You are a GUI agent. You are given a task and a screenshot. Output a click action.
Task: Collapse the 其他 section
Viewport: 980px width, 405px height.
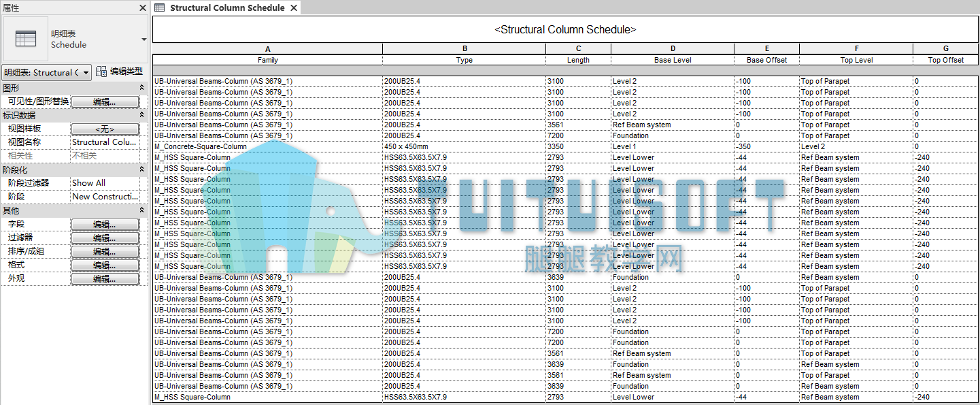[x=141, y=210]
